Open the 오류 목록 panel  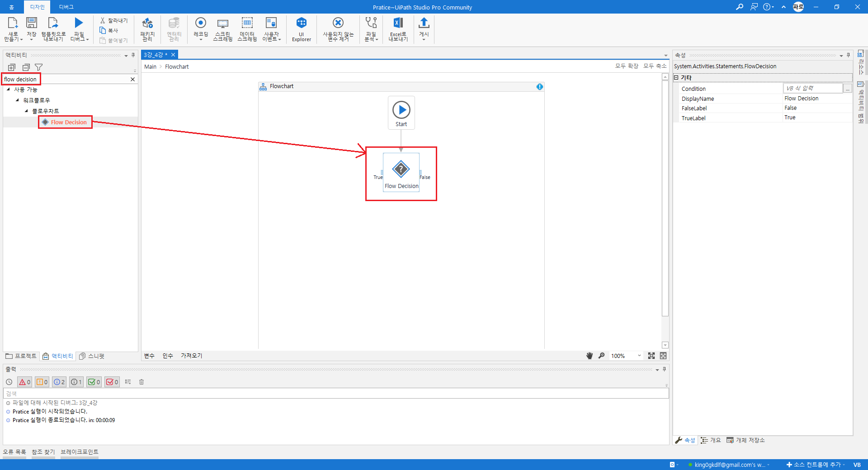(14, 452)
